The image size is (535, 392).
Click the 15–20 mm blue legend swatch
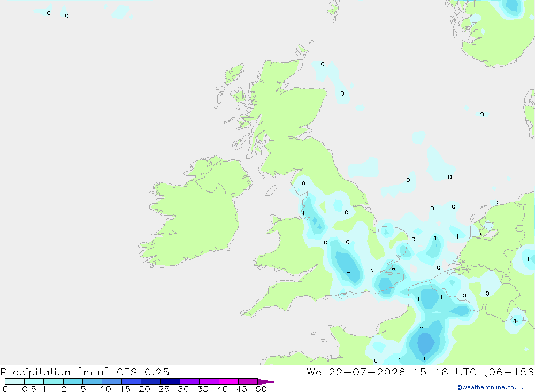(x=132, y=381)
